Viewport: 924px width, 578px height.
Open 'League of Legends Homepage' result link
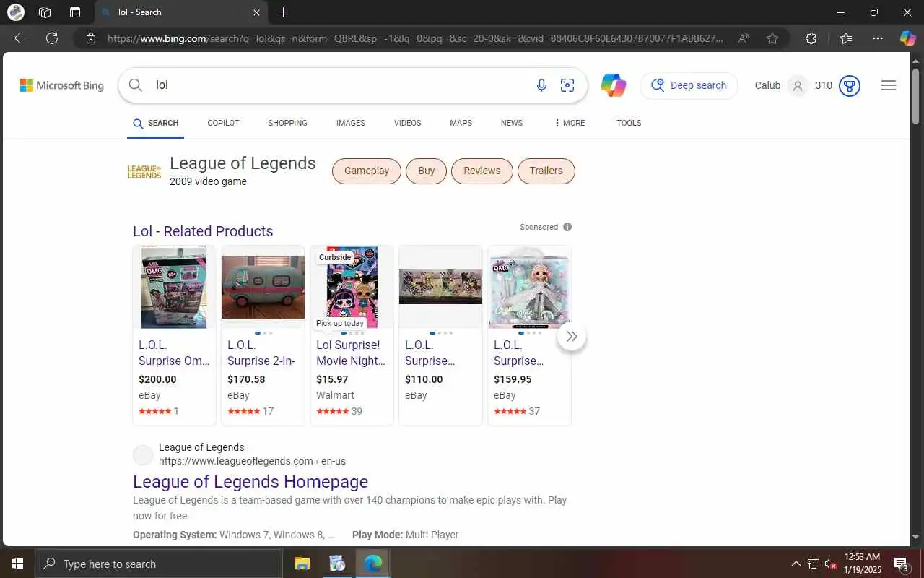coord(250,482)
